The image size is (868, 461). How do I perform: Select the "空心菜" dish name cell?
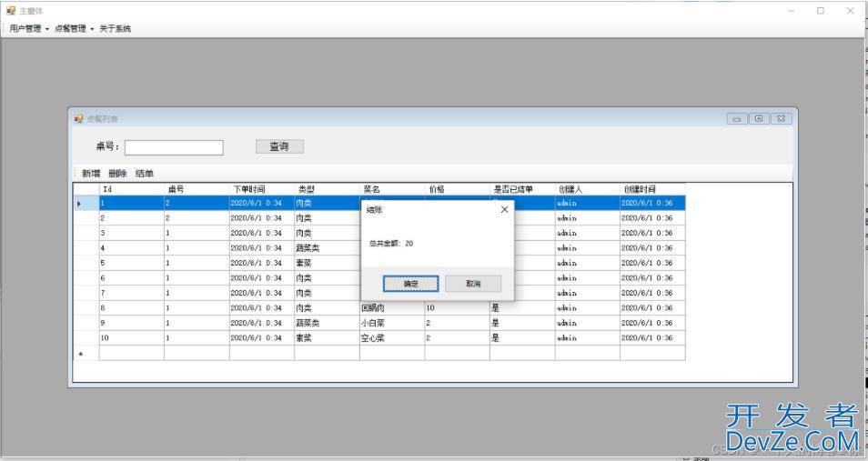point(392,337)
